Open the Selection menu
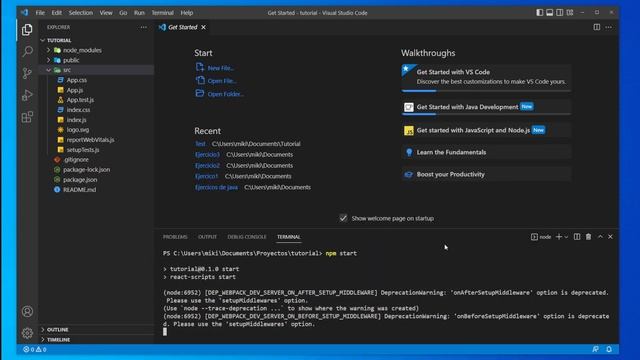Viewport: 640px width, 360px height. click(80, 13)
